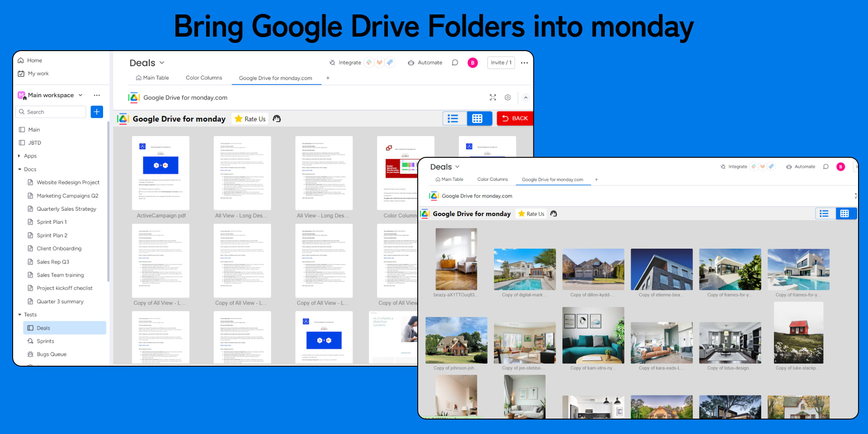
Task: Open the Copy of kam-idris-ny image thumbnail
Action: pyautogui.click(x=593, y=335)
